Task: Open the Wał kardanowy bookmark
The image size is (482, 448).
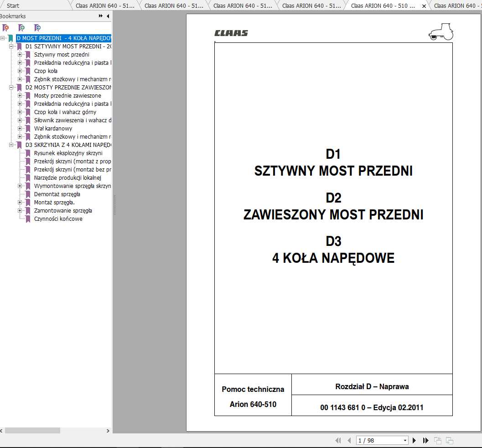Action: (53, 129)
